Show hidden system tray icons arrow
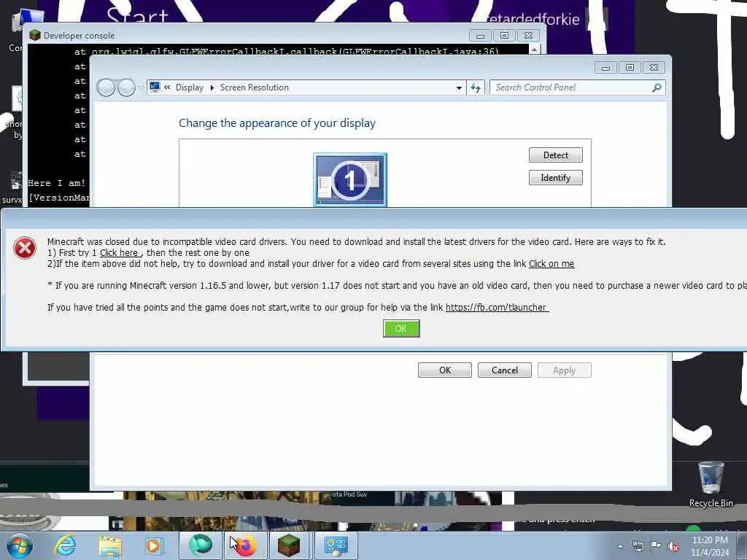The width and height of the screenshot is (747, 560). coord(620,547)
